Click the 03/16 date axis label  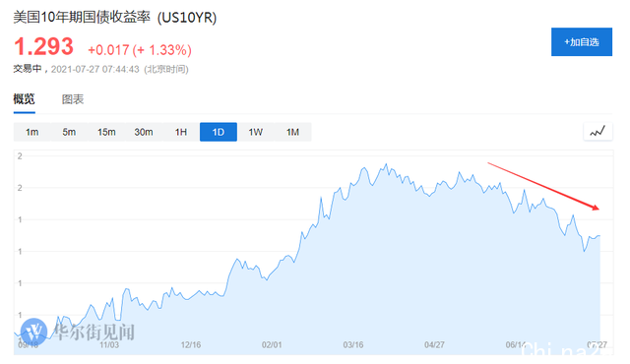click(x=353, y=344)
